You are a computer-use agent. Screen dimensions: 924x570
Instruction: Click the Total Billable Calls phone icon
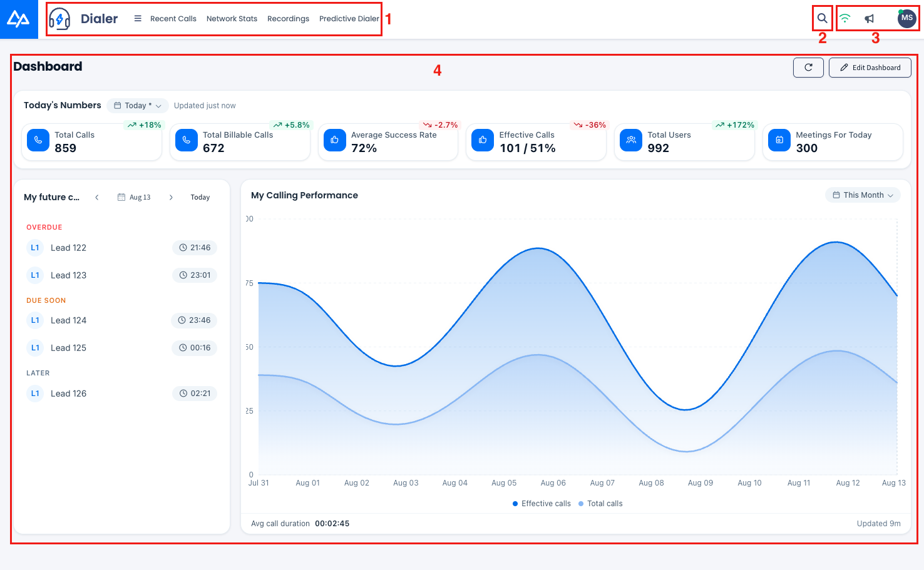[x=187, y=140]
